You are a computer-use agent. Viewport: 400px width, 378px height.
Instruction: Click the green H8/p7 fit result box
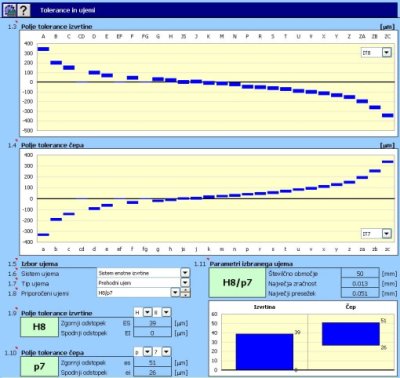tap(237, 283)
